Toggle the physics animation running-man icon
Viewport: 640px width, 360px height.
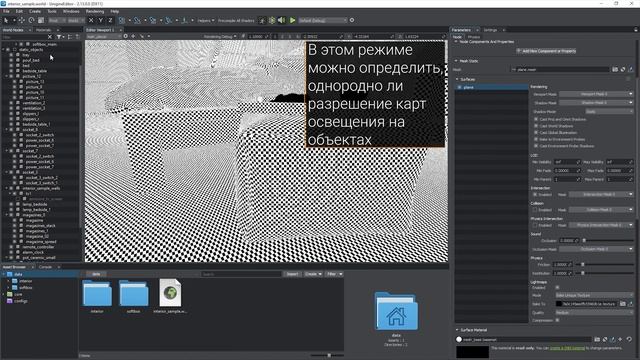[x=262, y=20]
